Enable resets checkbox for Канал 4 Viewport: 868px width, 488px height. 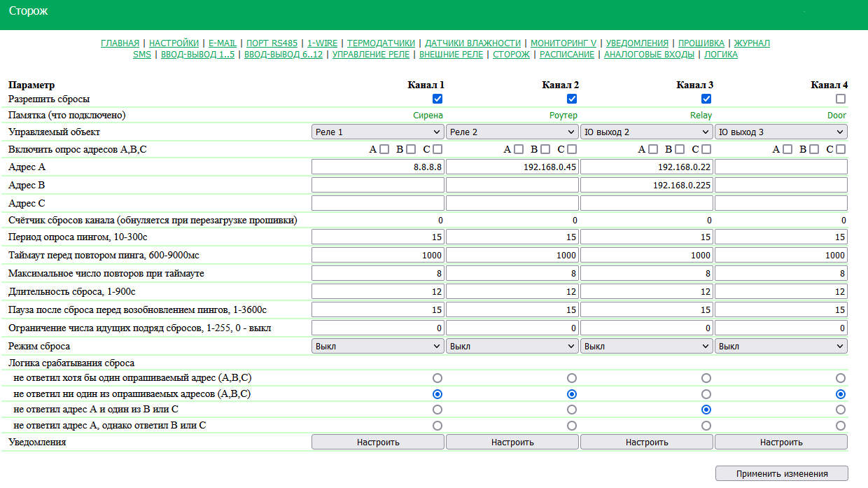[x=841, y=99]
